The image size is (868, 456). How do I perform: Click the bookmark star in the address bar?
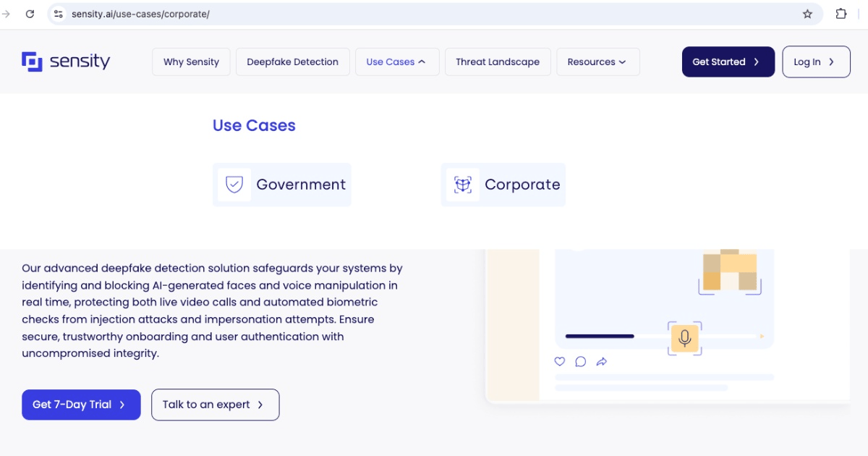tap(807, 13)
